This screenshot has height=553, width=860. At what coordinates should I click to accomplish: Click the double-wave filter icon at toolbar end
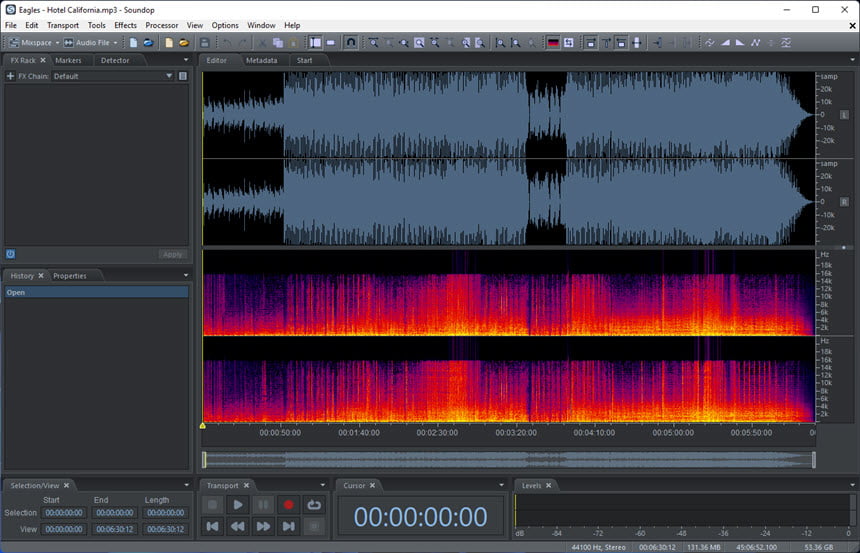coord(786,42)
